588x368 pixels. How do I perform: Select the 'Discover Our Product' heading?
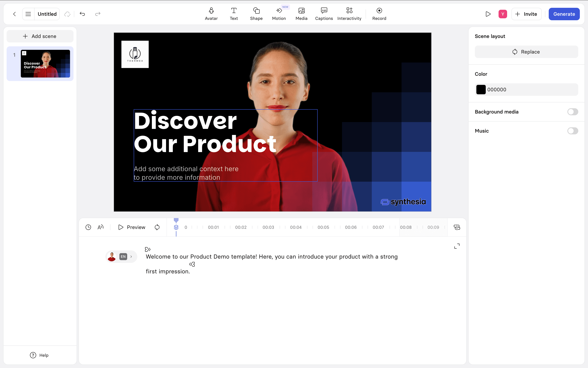[205, 132]
